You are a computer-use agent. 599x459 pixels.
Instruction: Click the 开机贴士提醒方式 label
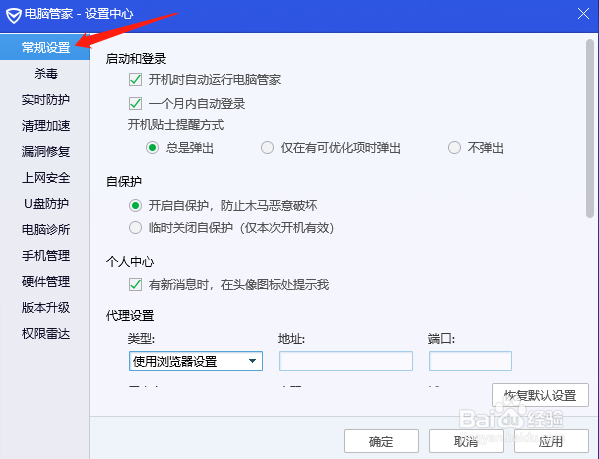pos(176,125)
